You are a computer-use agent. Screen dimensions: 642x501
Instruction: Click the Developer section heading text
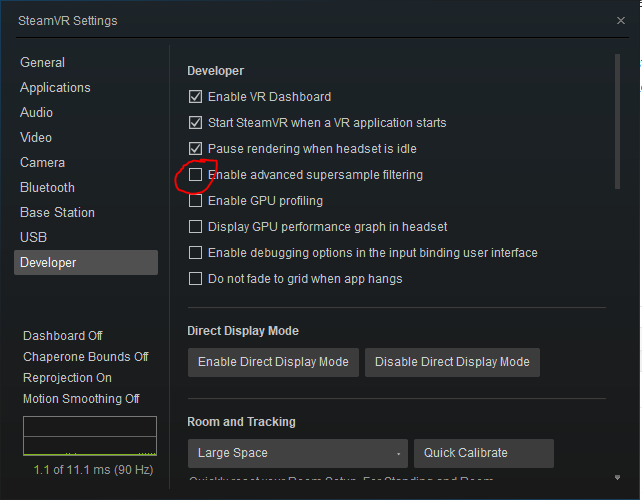[215, 71]
